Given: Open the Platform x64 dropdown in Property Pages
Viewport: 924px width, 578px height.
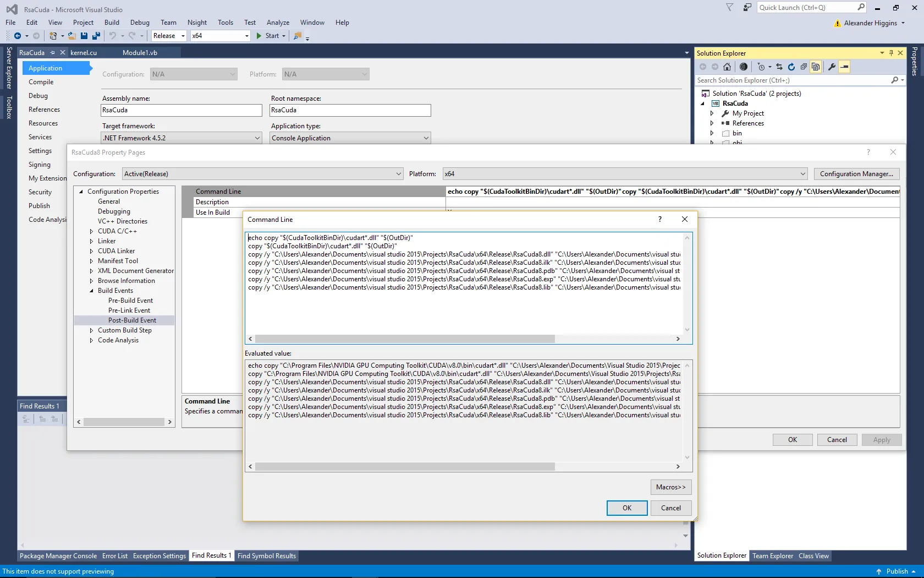Looking at the screenshot, I should (625, 174).
